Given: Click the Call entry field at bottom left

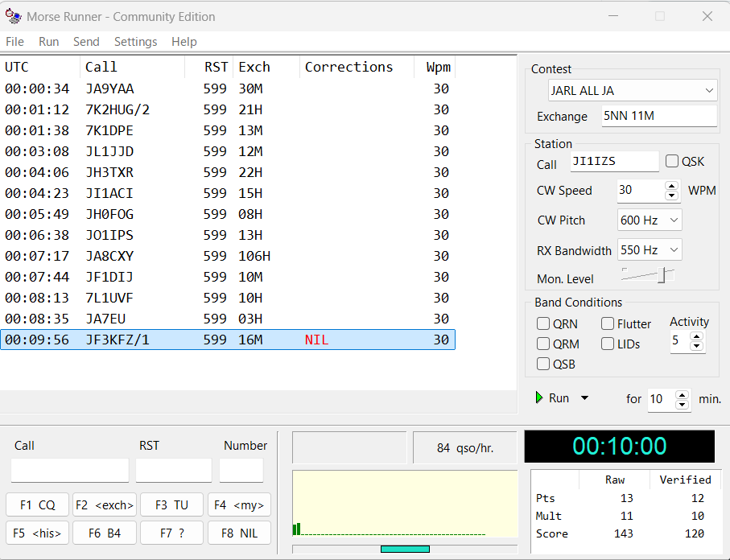Looking at the screenshot, I should click(x=70, y=470).
